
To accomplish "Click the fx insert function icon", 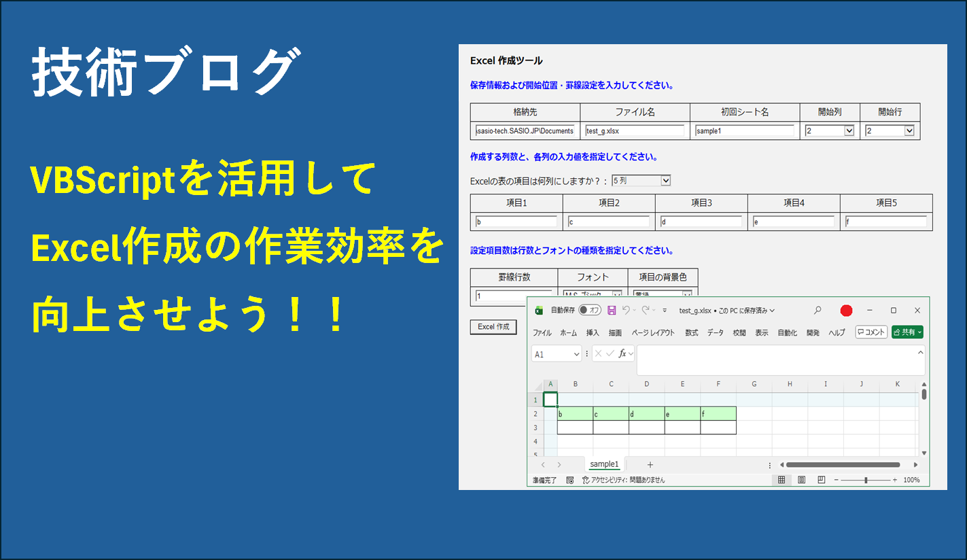I will point(622,353).
